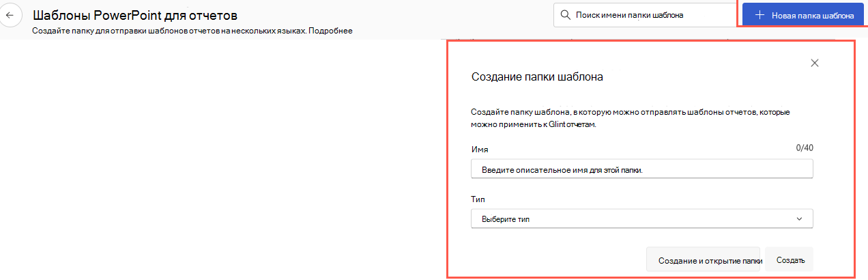This screenshot has height=280, width=868.
Task: Select the 'Шаблоны PowerPoint для отчетов' heading
Action: tap(135, 15)
